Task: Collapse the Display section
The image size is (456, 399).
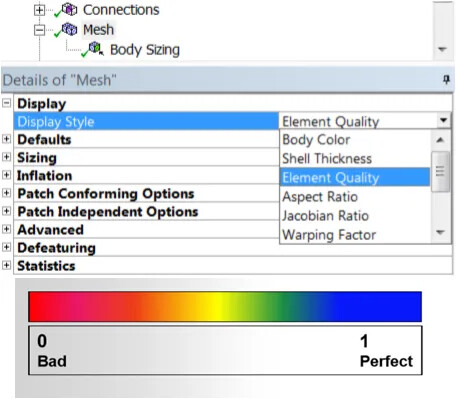Action: tap(6, 103)
